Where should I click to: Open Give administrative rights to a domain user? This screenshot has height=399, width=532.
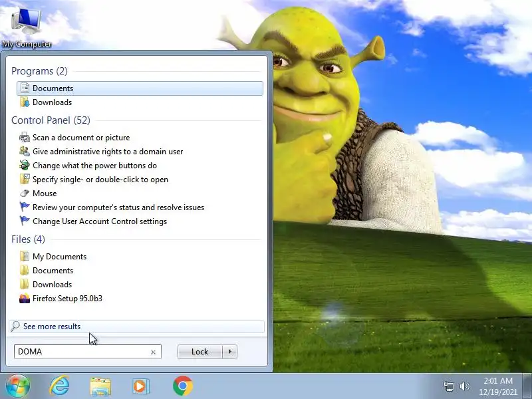pos(140,152)
